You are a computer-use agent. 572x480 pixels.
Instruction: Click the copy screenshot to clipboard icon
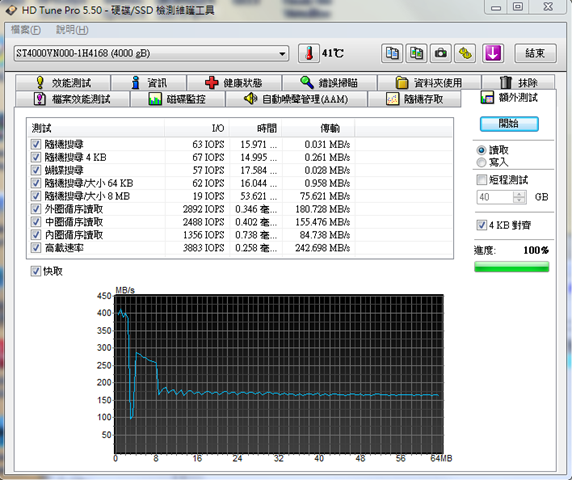coord(416,53)
